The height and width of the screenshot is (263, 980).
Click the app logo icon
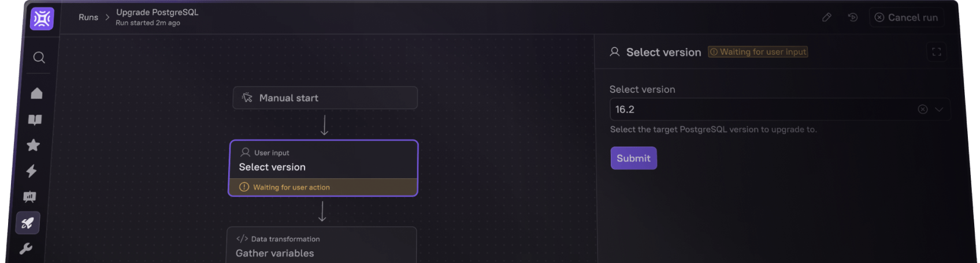click(x=42, y=18)
